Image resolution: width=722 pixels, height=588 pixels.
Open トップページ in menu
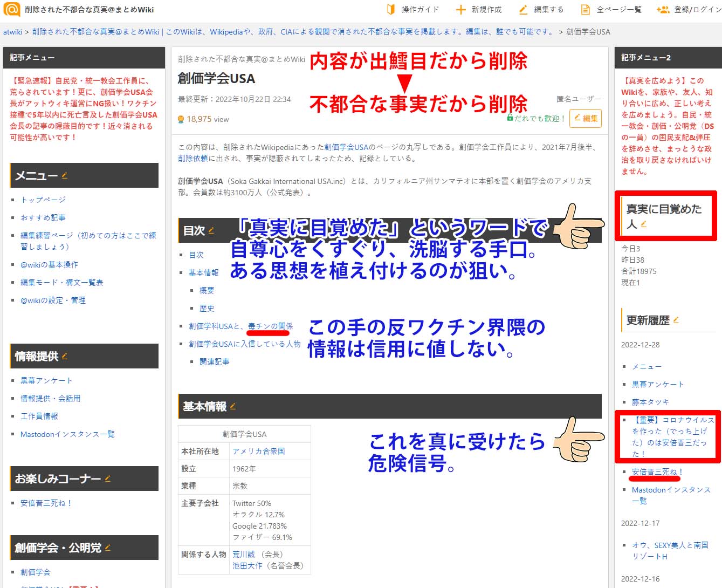pyautogui.click(x=43, y=200)
